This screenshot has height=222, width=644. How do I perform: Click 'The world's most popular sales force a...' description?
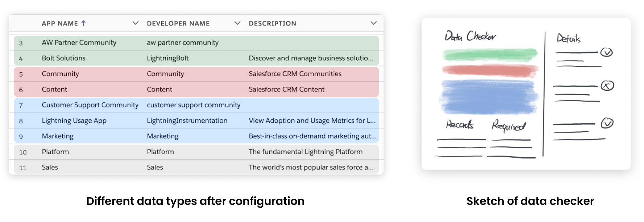[x=311, y=167]
